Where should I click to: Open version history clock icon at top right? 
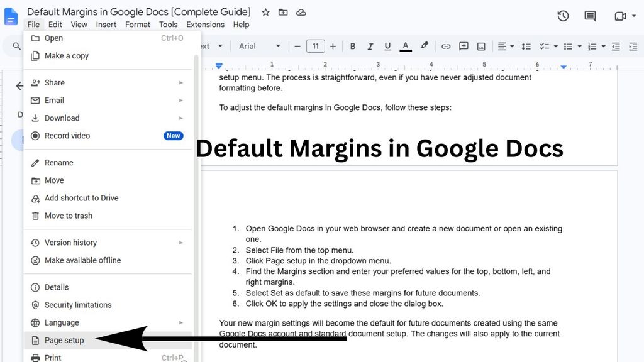(563, 16)
